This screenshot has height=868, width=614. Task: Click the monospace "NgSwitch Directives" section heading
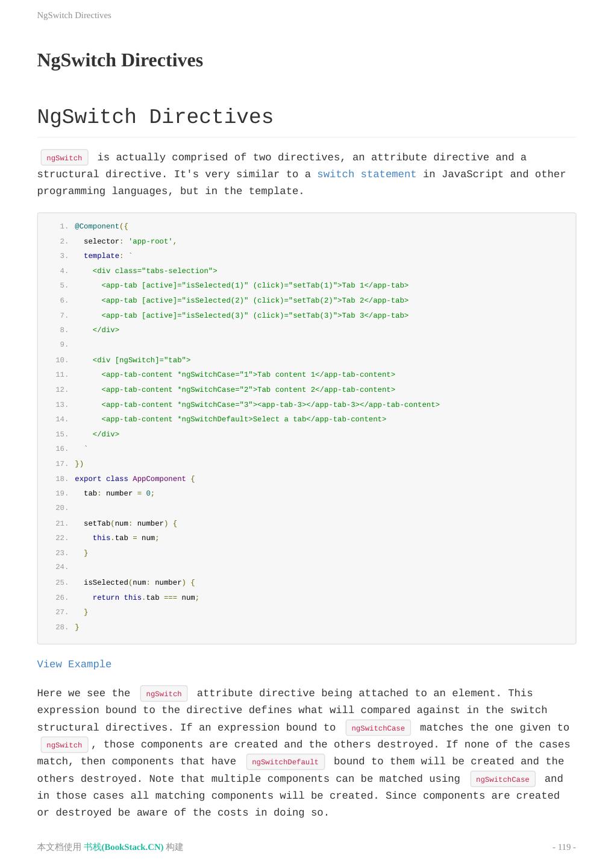coord(155,117)
